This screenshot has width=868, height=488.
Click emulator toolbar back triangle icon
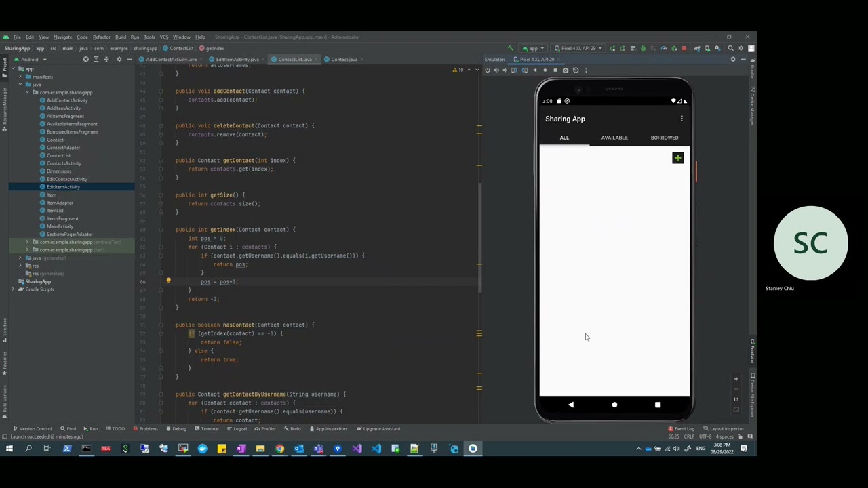tap(535, 70)
